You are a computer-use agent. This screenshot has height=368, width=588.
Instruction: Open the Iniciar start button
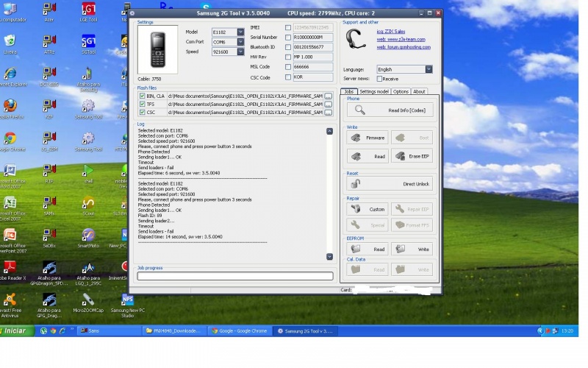(x=17, y=330)
